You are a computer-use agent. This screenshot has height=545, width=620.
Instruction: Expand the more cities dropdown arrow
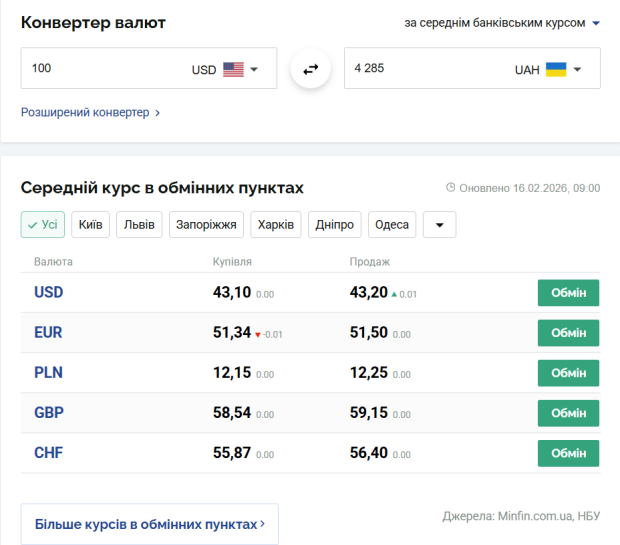(x=439, y=224)
